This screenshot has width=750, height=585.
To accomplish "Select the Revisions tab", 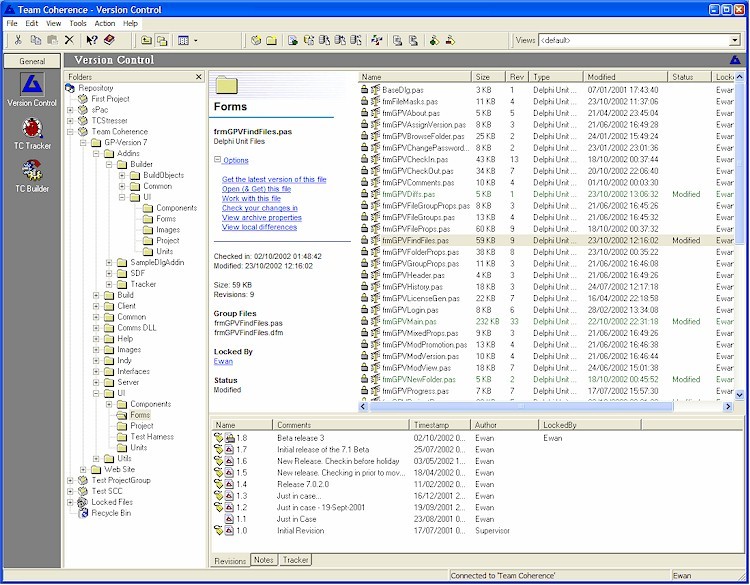I will tap(230, 561).
